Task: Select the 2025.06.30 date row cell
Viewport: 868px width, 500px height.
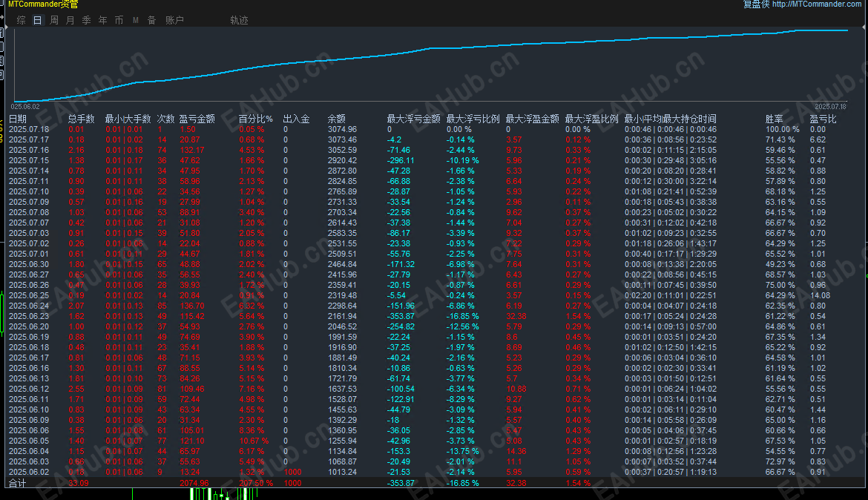Action: pos(29,264)
